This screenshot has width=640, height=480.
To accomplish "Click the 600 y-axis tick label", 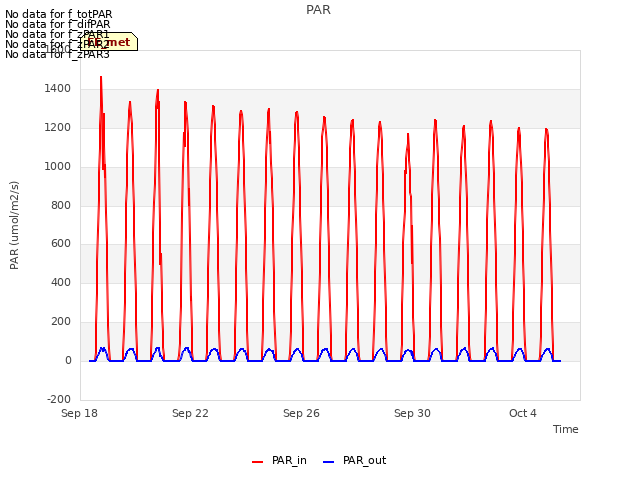I will click(61, 244).
